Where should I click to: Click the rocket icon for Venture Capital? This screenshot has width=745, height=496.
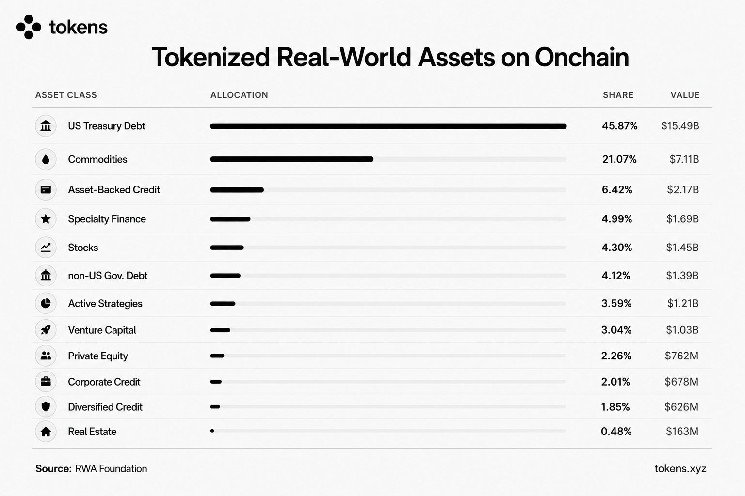click(46, 330)
